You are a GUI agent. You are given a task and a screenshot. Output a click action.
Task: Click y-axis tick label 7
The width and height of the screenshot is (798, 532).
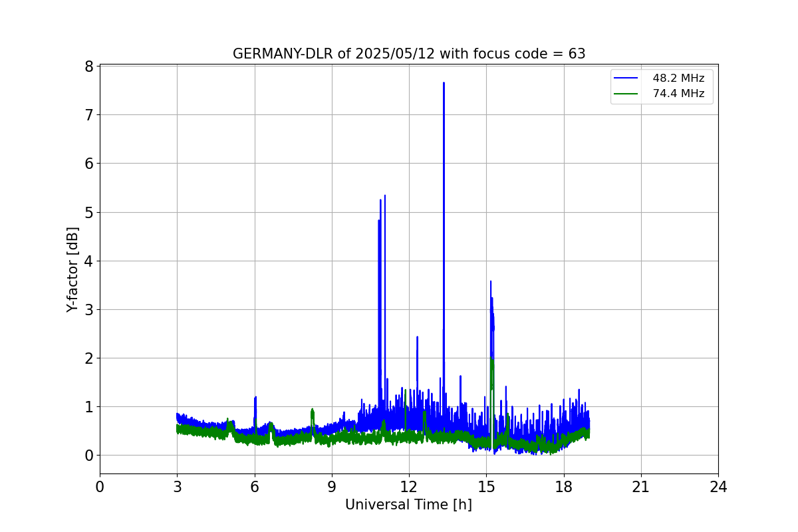(x=88, y=114)
